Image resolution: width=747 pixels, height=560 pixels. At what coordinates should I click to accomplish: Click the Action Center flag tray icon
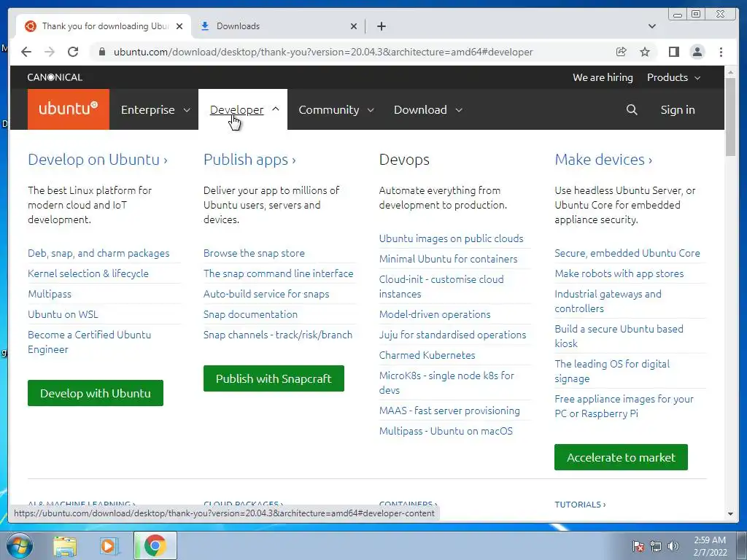pyautogui.click(x=638, y=545)
